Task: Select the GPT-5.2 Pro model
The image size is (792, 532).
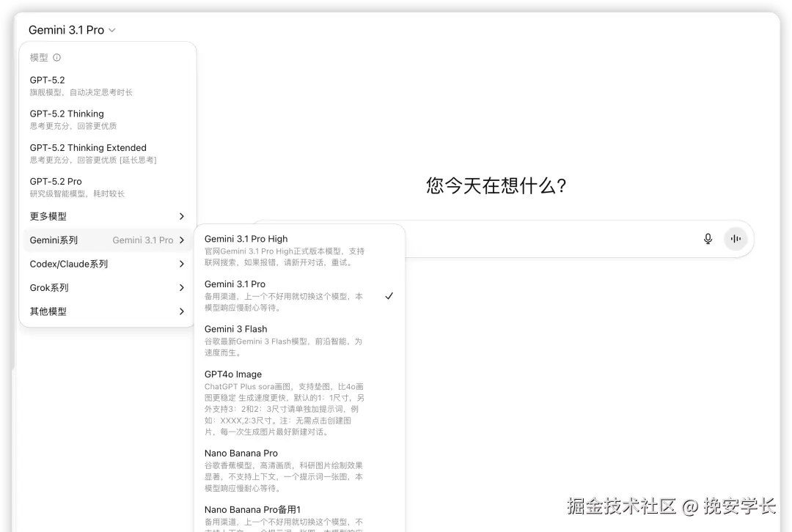Action: click(107, 188)
